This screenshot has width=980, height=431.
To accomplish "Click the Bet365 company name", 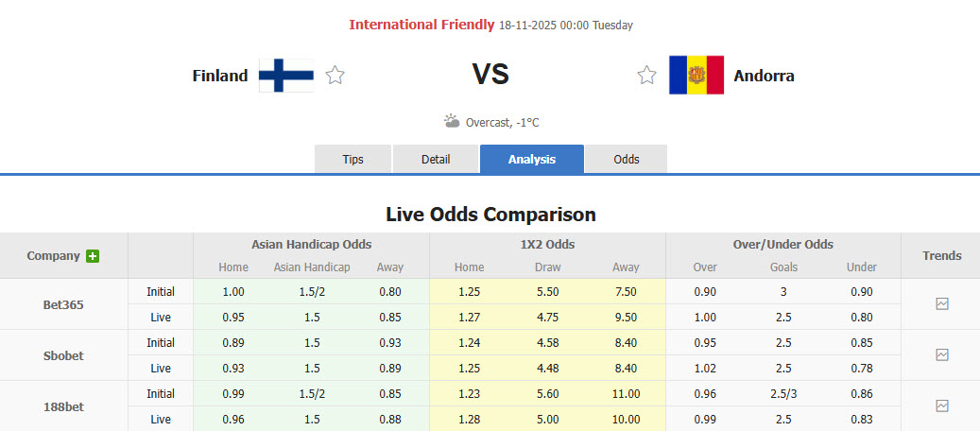I will point(63,304).
